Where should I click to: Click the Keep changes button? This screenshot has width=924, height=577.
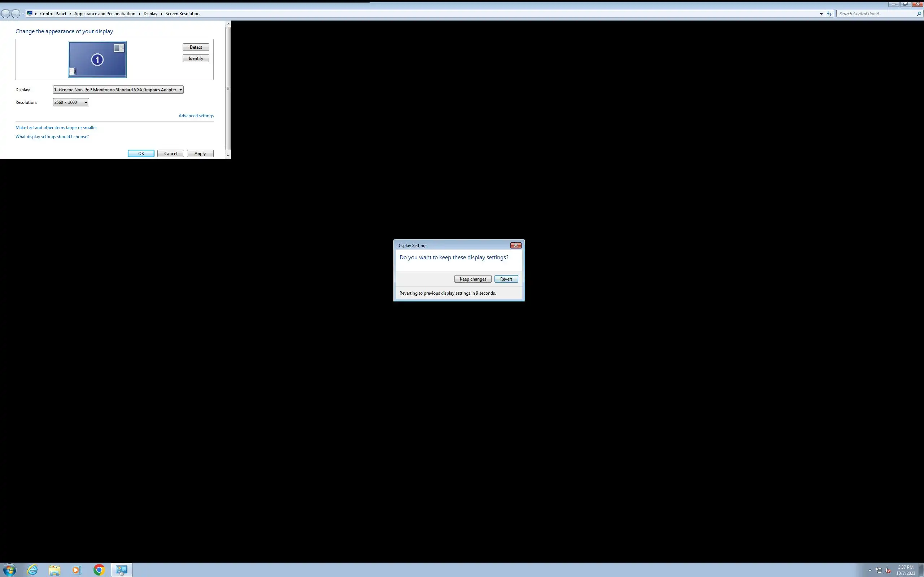[473, 279]
